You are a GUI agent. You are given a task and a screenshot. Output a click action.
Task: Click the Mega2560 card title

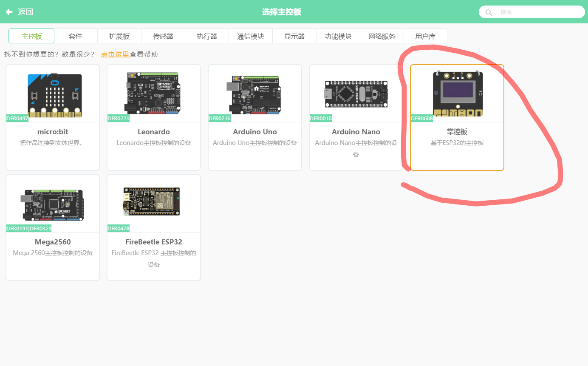click(x=53, y=242)
